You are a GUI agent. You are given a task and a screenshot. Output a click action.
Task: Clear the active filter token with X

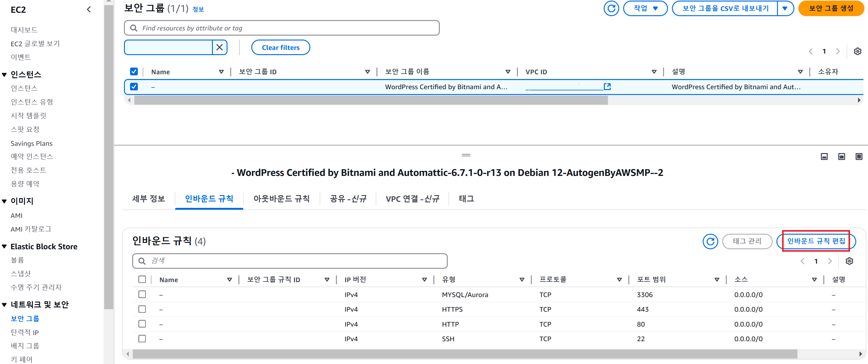click(219, 47)
